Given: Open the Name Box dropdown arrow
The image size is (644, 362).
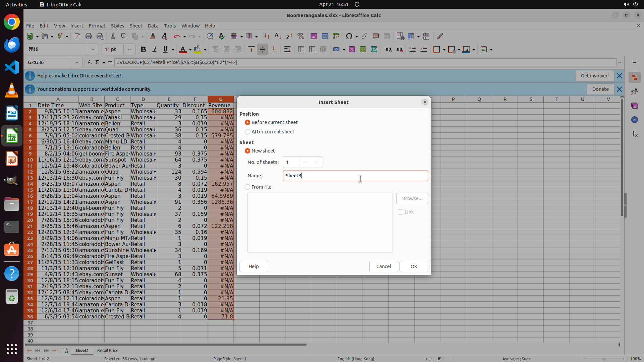Looking at the screenshot, I should (77, 62).
